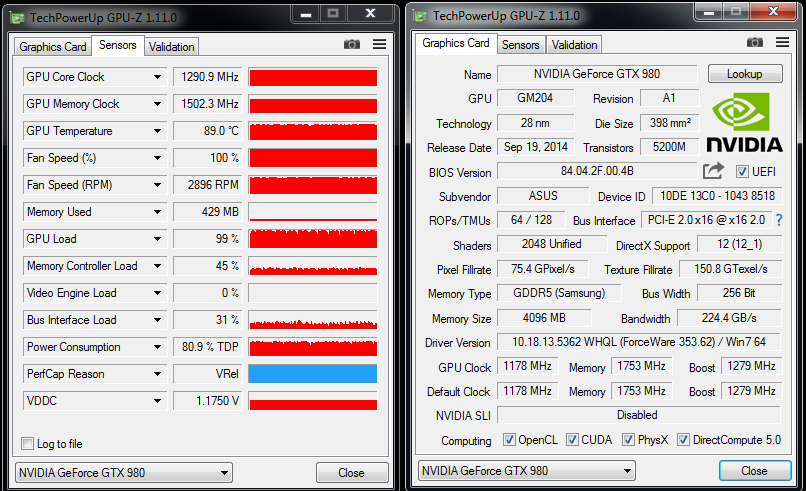This screenshot has height=491, width=806.
Task: Open GPU selector dropdown in Sensors window
Action: pos(124,472)
